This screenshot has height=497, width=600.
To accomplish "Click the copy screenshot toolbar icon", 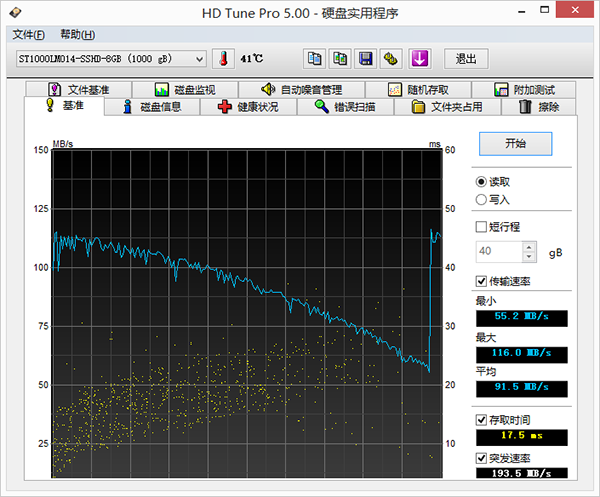I will pyautogui.click(x=340, y=59).
